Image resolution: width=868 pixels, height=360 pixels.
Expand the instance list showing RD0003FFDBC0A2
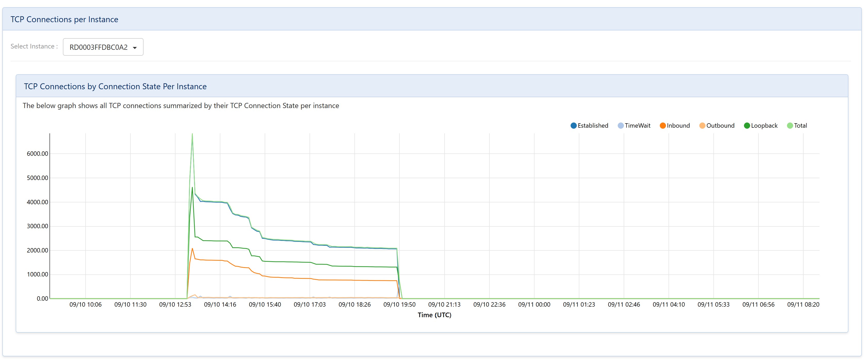[103, 47]
